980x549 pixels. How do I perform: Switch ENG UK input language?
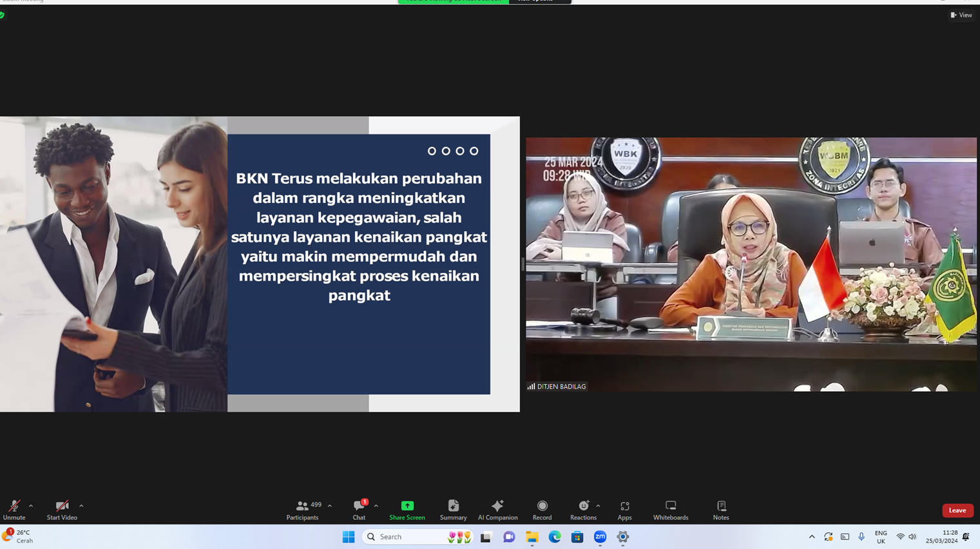point(881,537)
